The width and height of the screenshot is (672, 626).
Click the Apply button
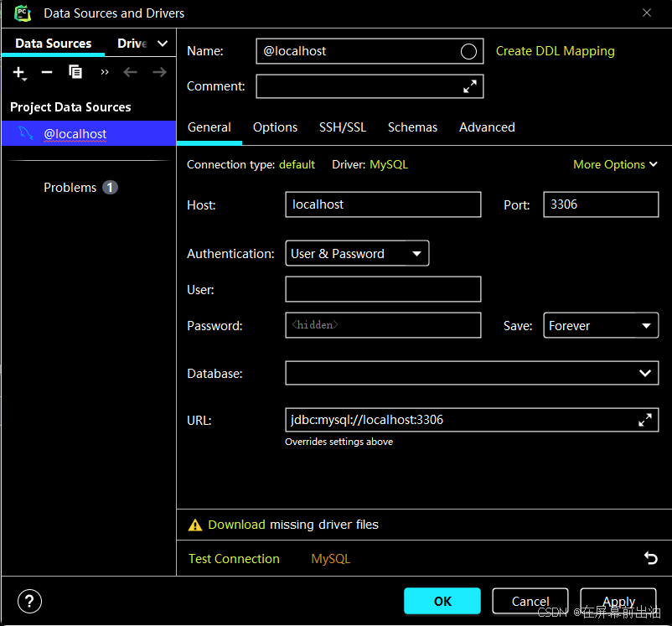(618, 601)
